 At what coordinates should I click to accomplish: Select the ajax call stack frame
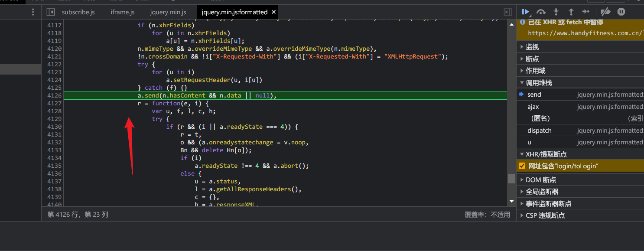pos(580,107)
